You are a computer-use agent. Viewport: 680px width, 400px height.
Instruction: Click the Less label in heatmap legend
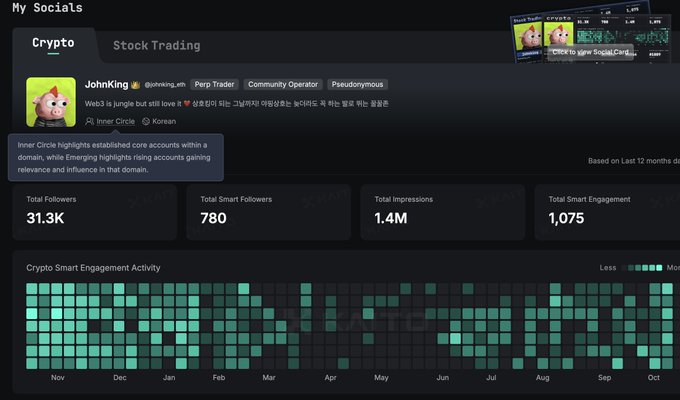(608, 268)
